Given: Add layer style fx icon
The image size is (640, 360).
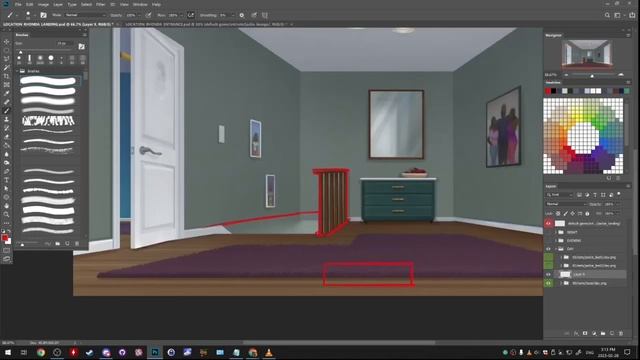Looking at the screenshot, I should pyautogui.click(x=576, y=333).
